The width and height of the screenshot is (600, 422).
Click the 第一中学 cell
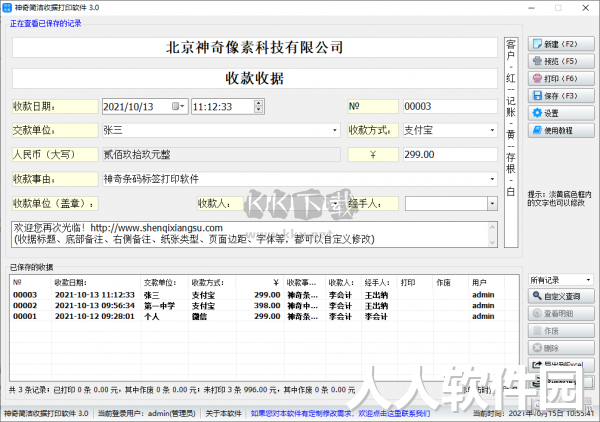click(160, 306)
